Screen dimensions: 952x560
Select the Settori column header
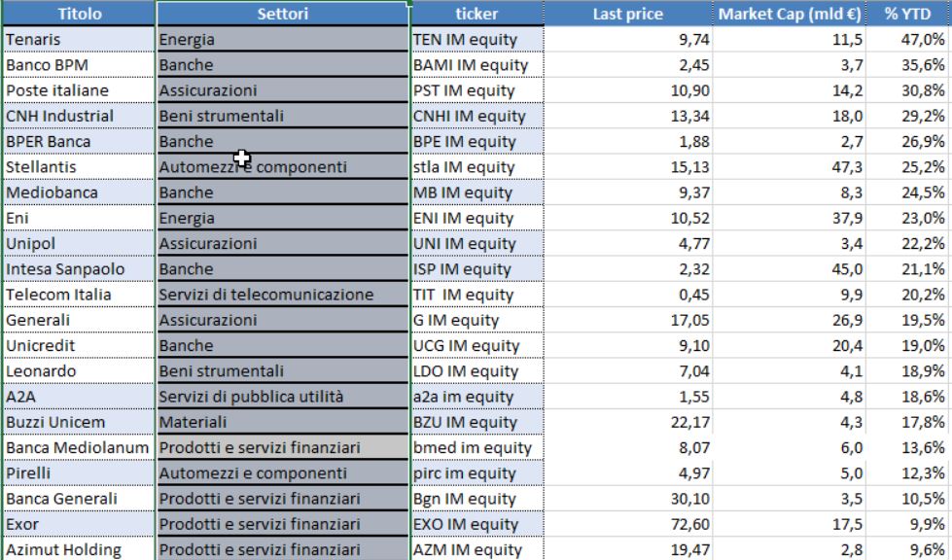tap(283, 14)
